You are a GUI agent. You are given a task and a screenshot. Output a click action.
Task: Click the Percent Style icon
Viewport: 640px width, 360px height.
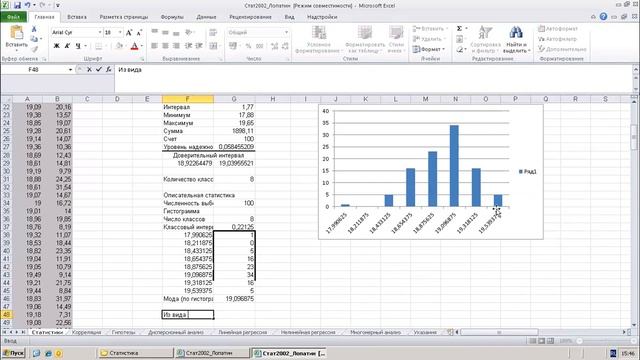(248, 46)
